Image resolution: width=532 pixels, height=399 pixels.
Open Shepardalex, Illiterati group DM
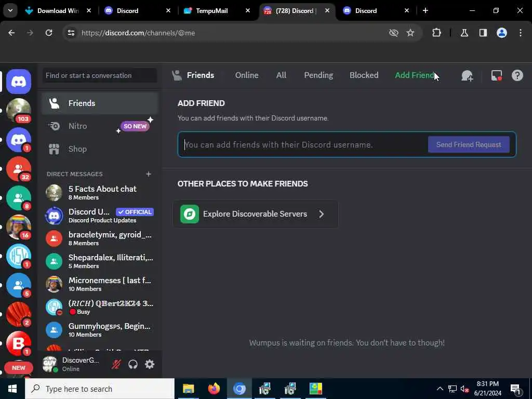click(x=100, y=262)
